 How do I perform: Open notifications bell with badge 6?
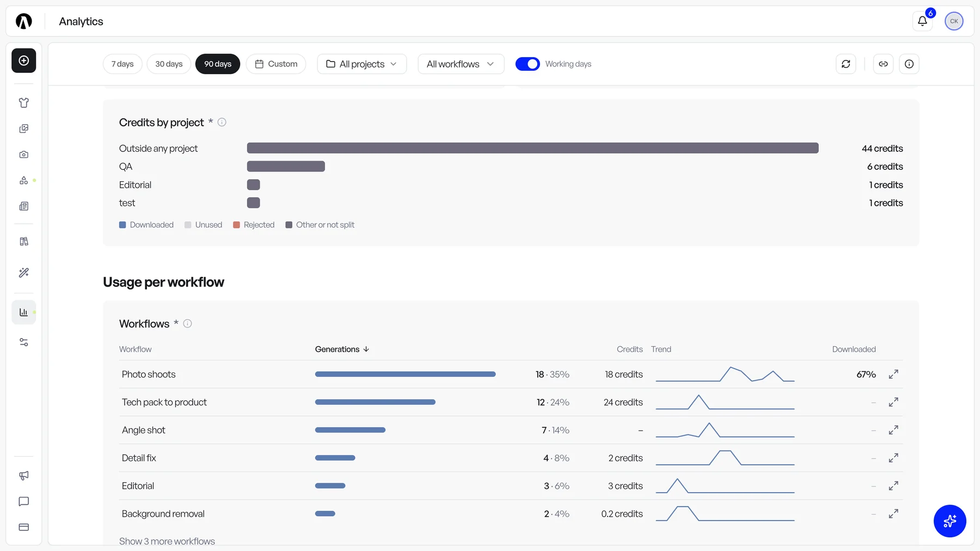922,21
